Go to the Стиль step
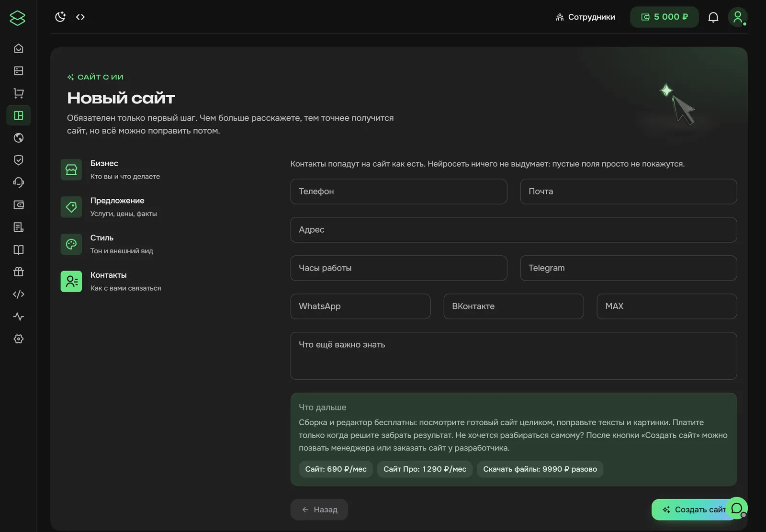Image resolution: width=766 pixels, height=532 pixels. point(107,244)
